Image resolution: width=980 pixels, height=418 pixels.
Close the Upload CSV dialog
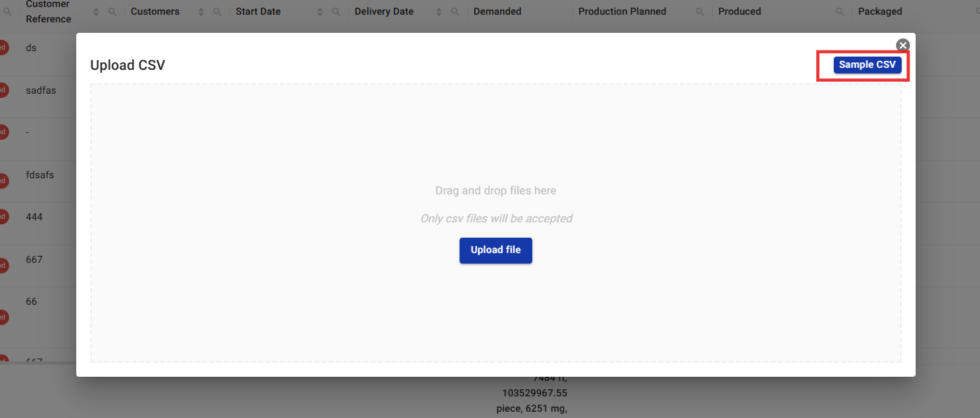click(x=903, y=45)
